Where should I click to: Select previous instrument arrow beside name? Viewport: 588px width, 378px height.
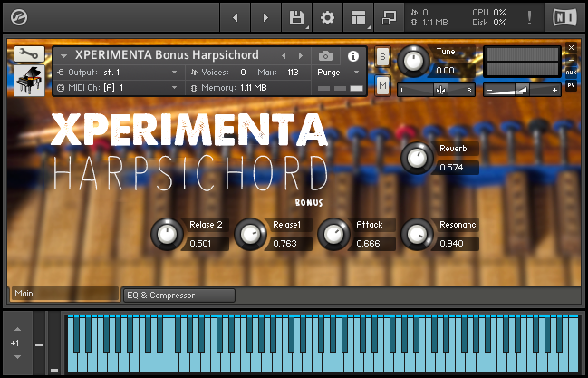pos(284,56)
